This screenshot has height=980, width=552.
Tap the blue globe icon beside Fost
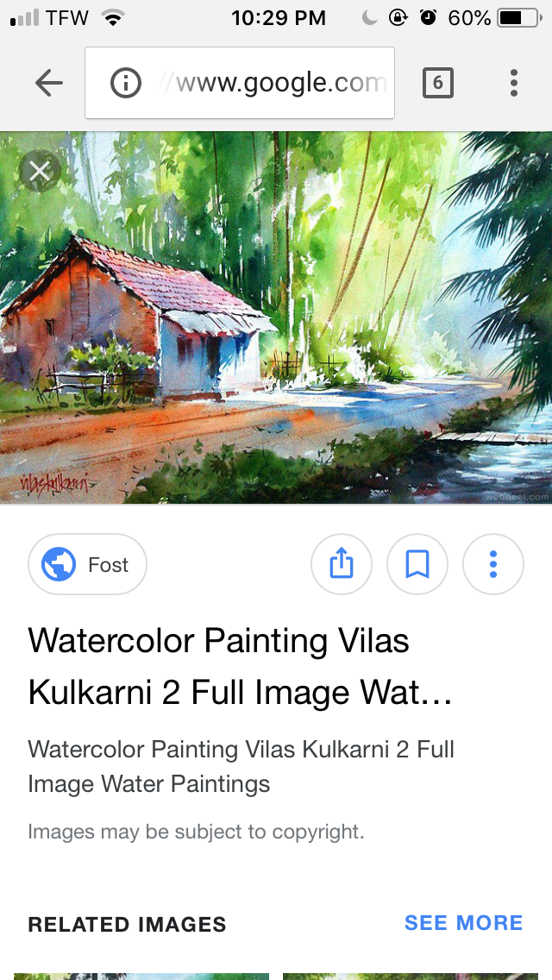coord(59,564)
